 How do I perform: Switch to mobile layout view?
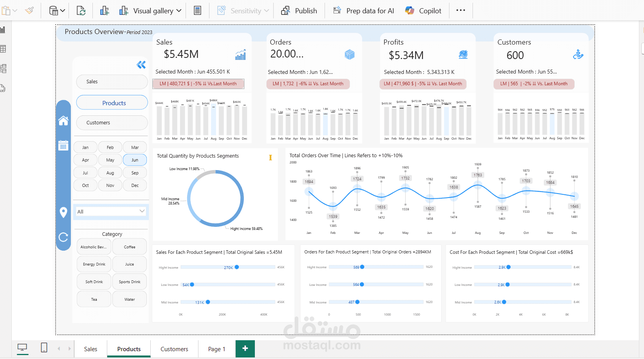coord(44,347)
